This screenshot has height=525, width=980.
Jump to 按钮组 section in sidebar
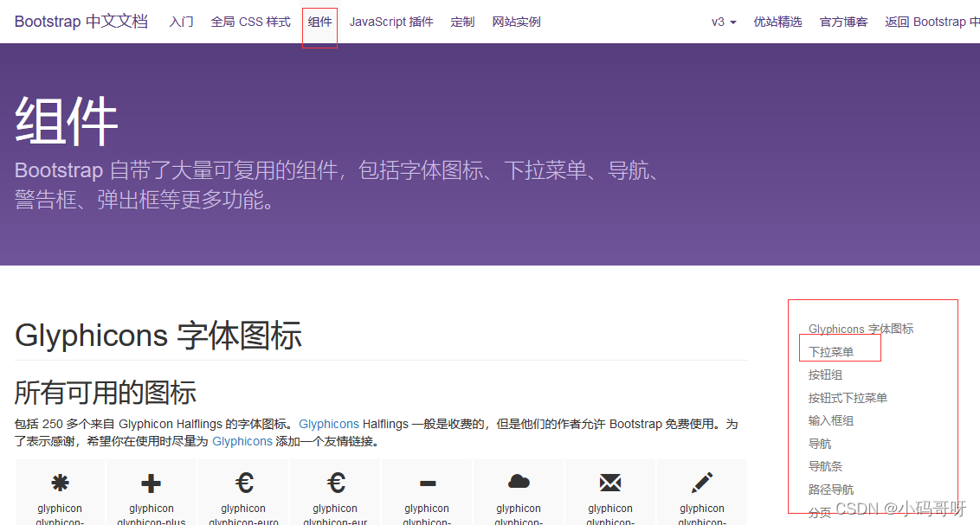pyautogui.click(x=825, y=375)
